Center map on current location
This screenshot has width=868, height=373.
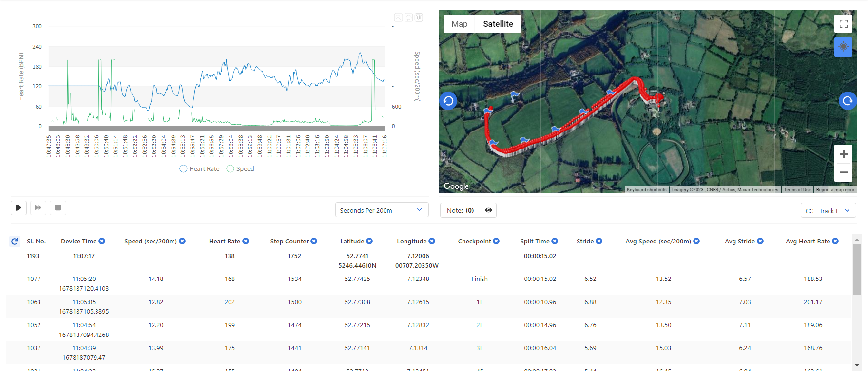click(x=843, y=47)
